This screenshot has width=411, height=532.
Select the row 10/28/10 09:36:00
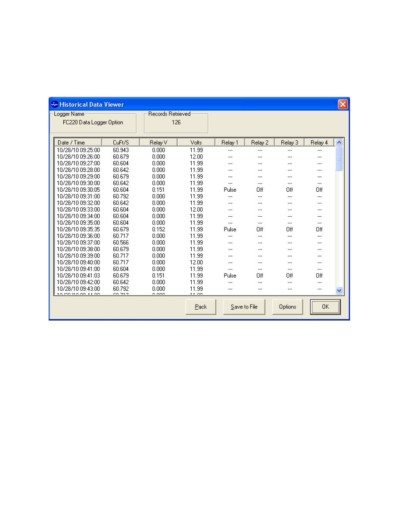(195, 236)
